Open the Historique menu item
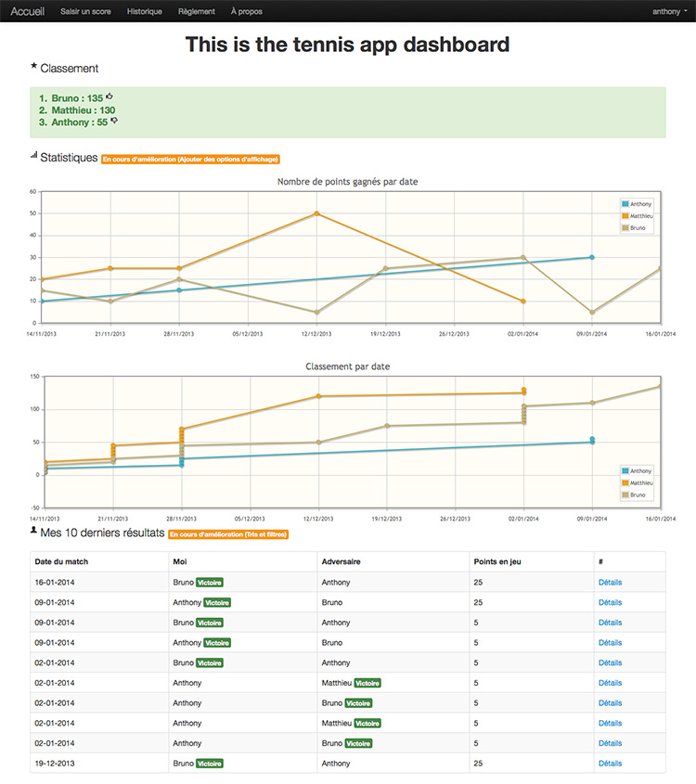This screenshot has width=696, height=784. click(145, 11)
